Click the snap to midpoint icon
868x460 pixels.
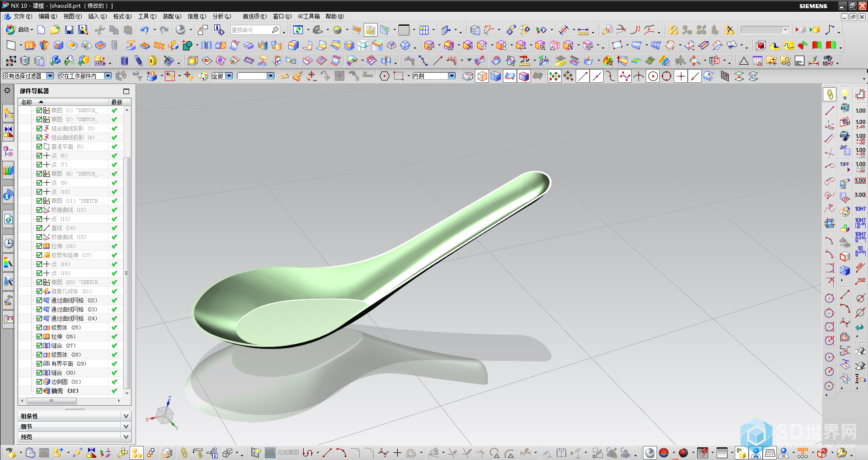[x=596, y=76]
